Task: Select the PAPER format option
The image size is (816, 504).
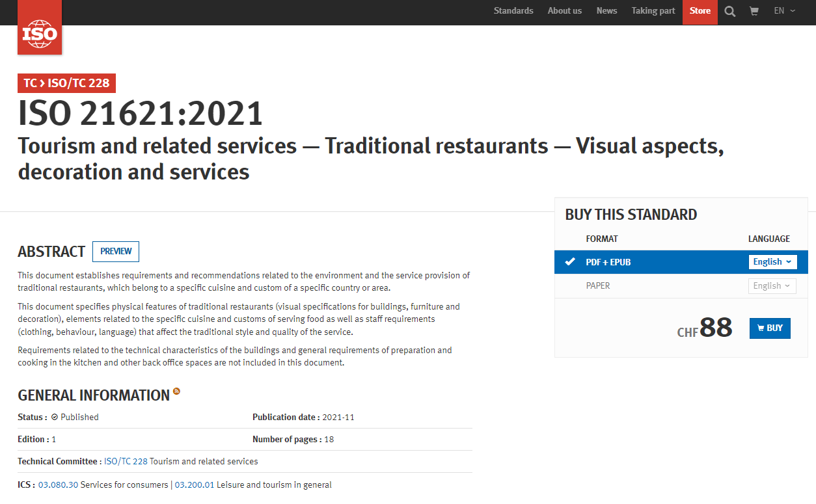Action: (598, 285)
